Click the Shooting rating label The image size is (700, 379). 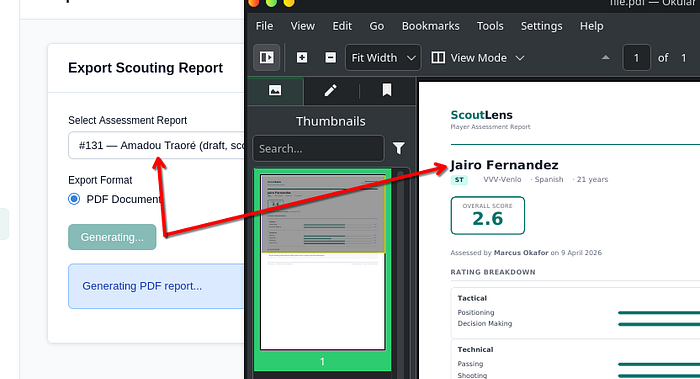click(472, 375)
